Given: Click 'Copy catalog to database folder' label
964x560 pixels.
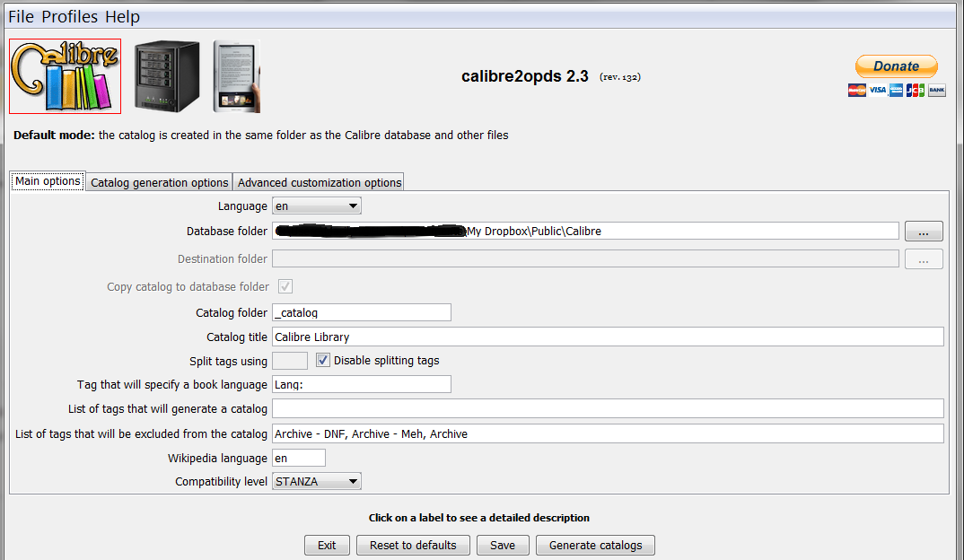Looking at the screenshot, I should coord(188,287).
